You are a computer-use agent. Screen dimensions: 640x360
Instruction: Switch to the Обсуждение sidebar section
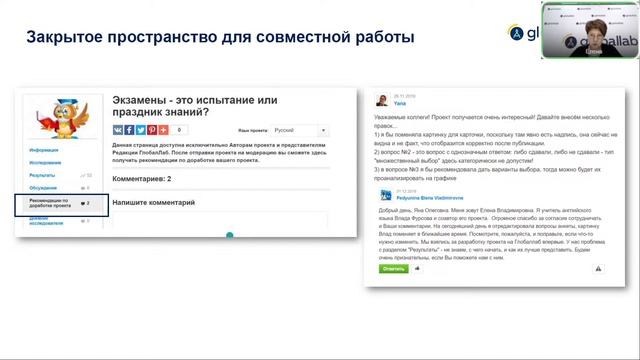[x=43, y=188]
